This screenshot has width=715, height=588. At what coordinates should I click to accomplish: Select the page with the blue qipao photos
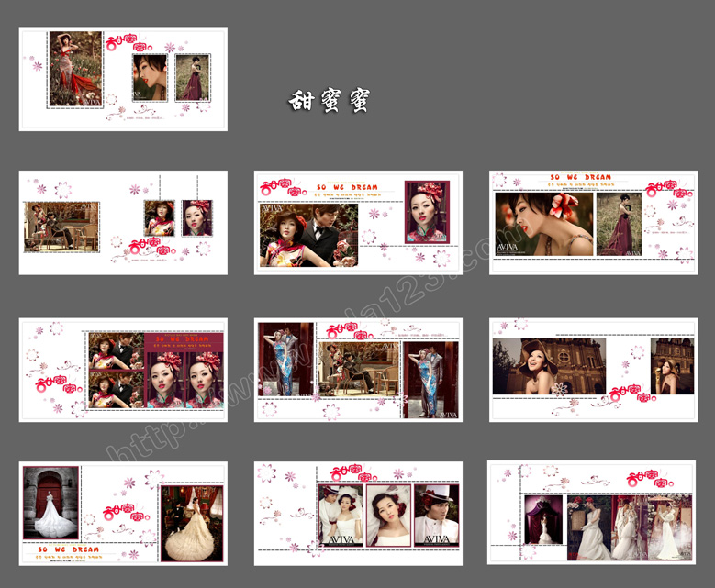[x=358, y=370]
